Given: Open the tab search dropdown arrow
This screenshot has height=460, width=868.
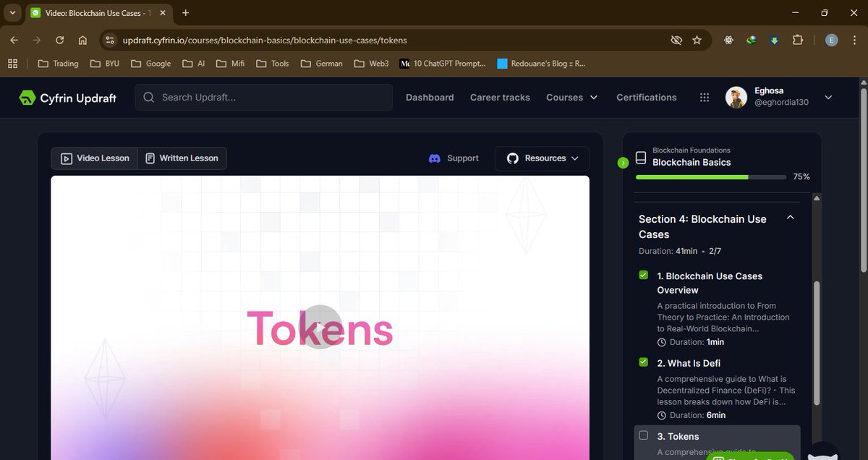Looking at the screenshot, I should (x=12, y=12).
